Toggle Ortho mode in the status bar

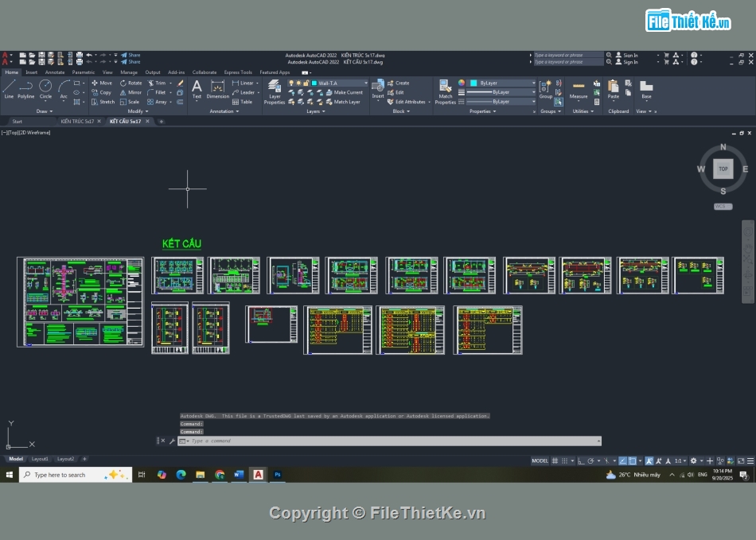coord(581,460)
